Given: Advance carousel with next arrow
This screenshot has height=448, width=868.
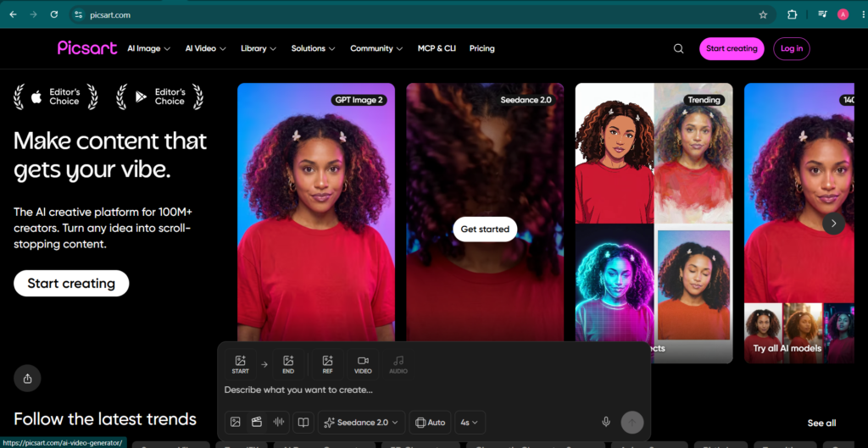Looking at the screenshot, I should click(x=834, y=224).
